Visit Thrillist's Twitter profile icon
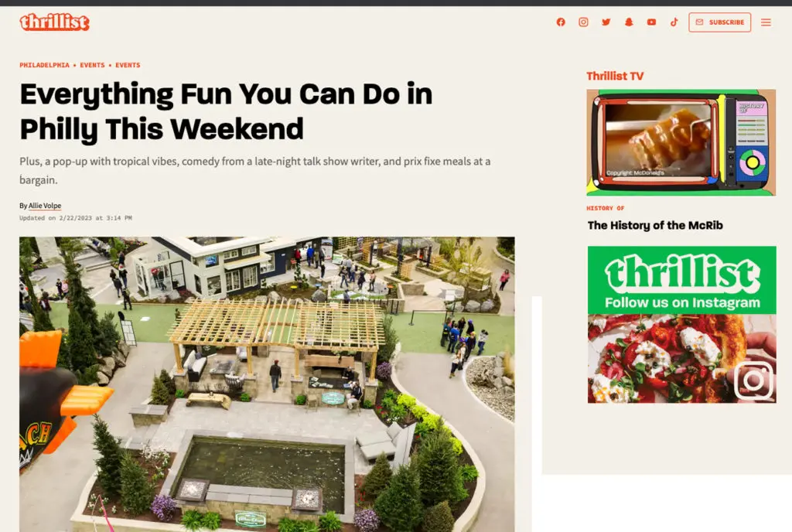The height and width of the screenshot is (532, 792). [606, 22]
